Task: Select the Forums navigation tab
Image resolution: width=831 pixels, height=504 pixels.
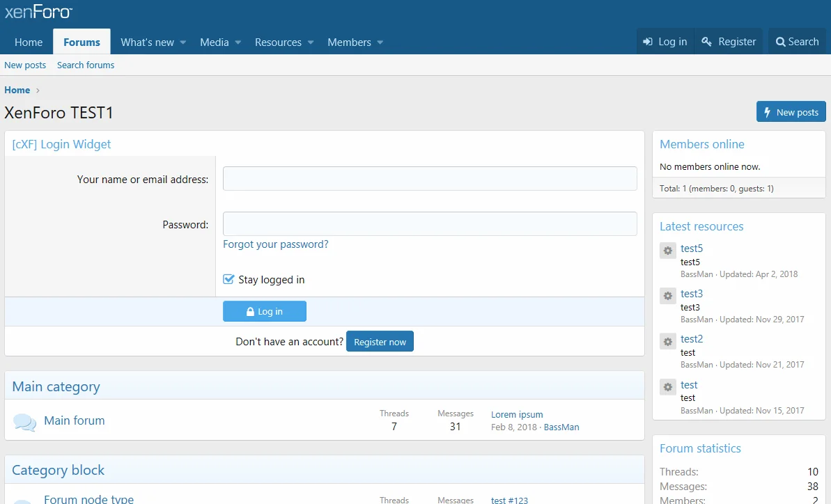Action: (x=81, y=42)
